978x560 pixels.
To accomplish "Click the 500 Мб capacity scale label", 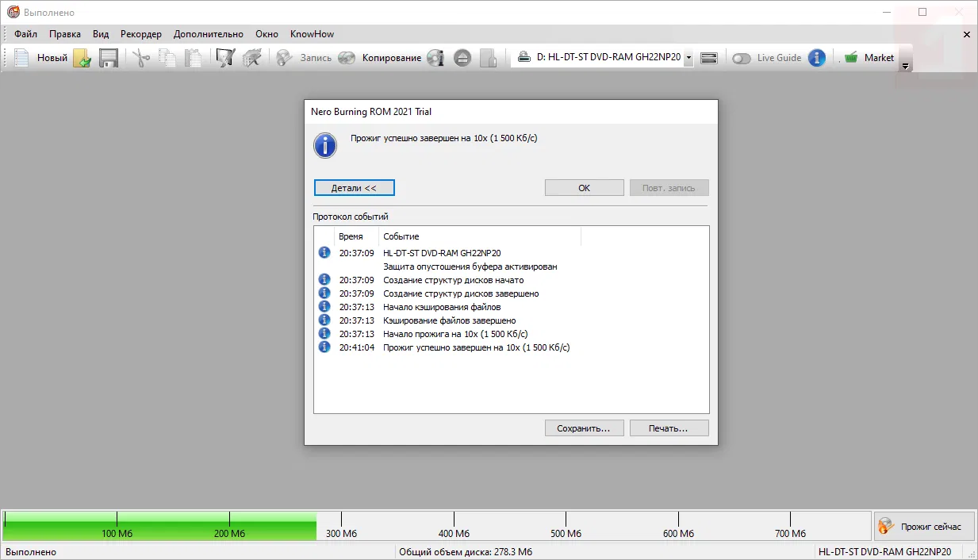I will coord(566,534).
